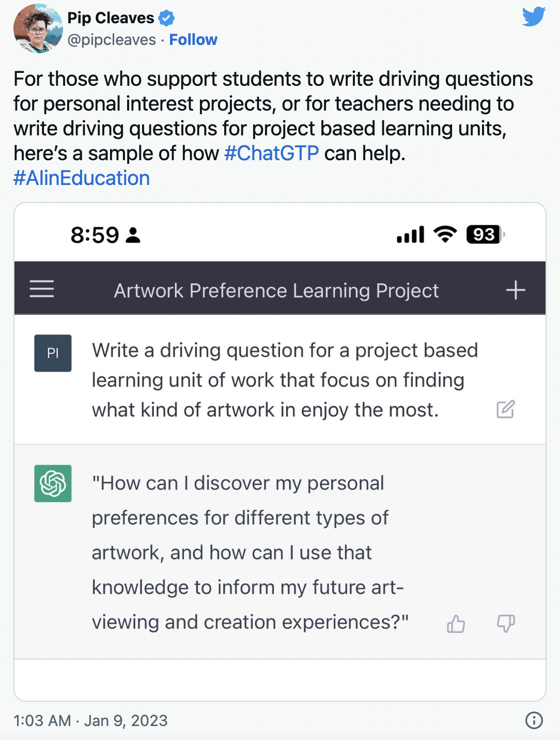This screenshot has width=560, height=740.
Task: Click the thumbs up icon
Action: (456, 624)
